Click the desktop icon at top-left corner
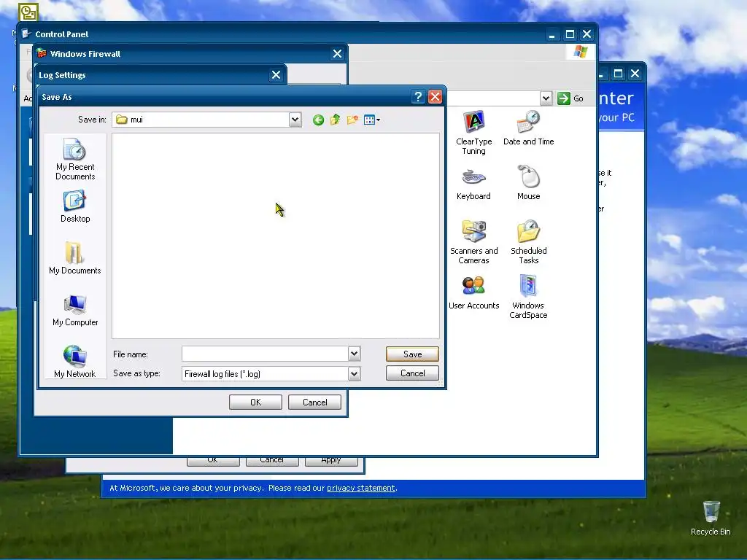The width and height of the screenshot is (747, 560). [28, 12]
